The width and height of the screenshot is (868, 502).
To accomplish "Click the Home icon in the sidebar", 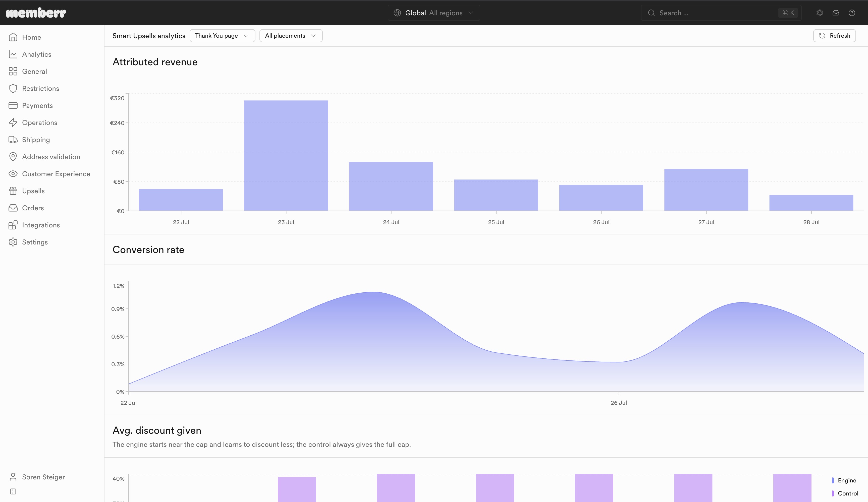I will pyautogui.click(x=13, y=37).
